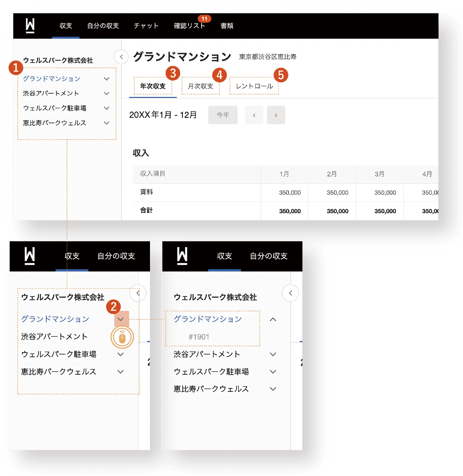This screenshot has height=476, width=463.
Task: Select グランドマンション in bottom-left window
Action: point(55,319)
